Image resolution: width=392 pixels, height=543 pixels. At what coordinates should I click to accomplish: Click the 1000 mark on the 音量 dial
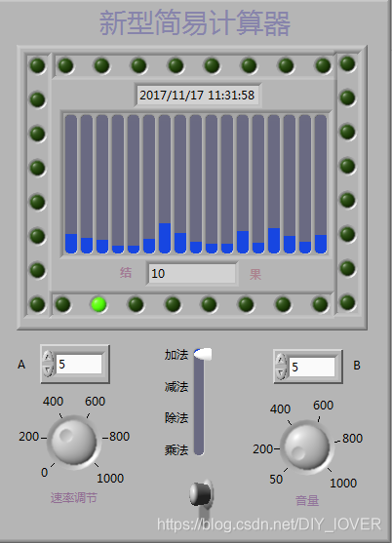(343, 484)
